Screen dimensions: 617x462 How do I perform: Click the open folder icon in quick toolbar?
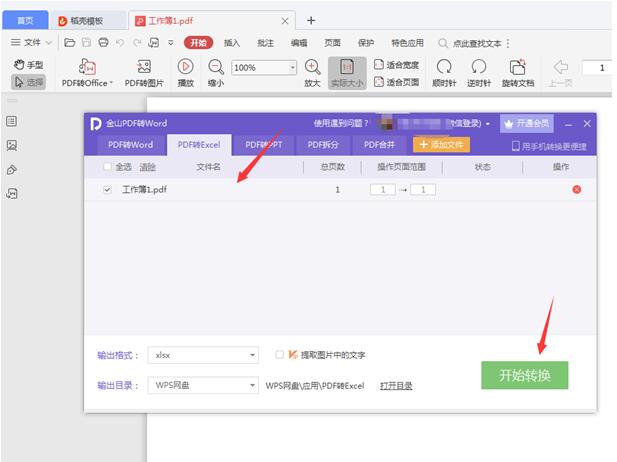(x=70, y=43)
